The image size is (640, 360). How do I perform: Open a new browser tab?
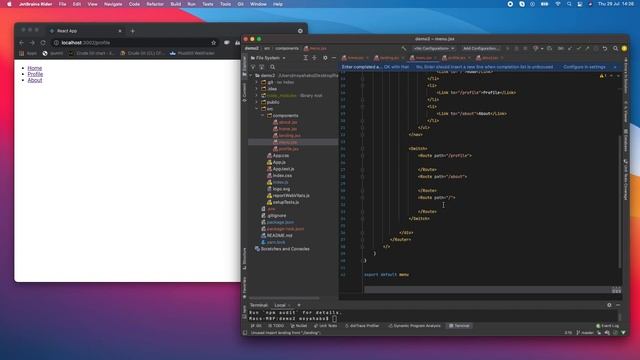[x=132, y=31]
